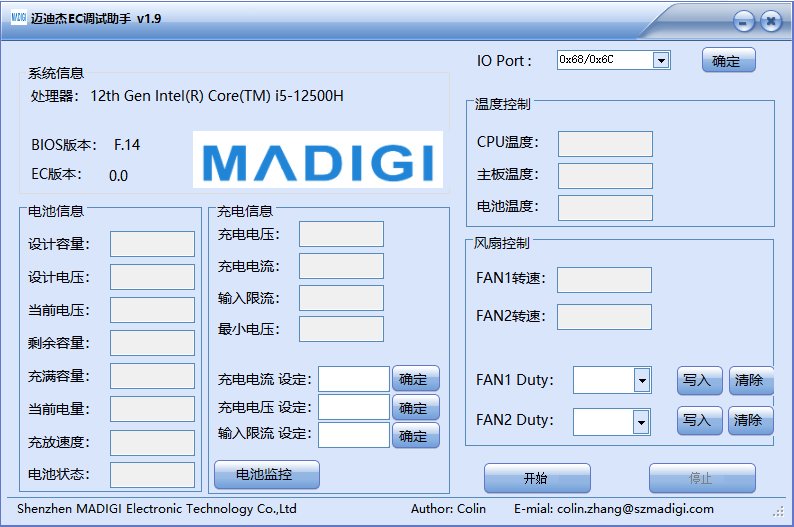Close the EC debug assistant window
794x527 pixels.
[770, 21]
